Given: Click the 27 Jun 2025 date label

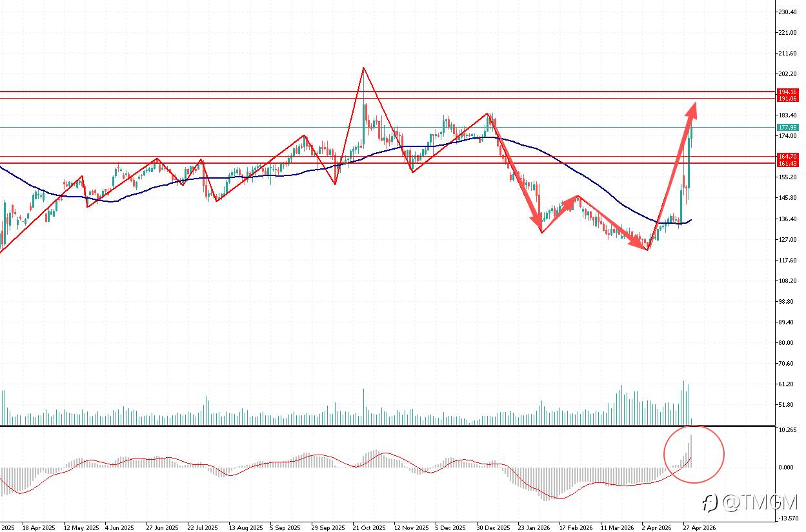Looking at the screenshot, I should click(163, 527).
